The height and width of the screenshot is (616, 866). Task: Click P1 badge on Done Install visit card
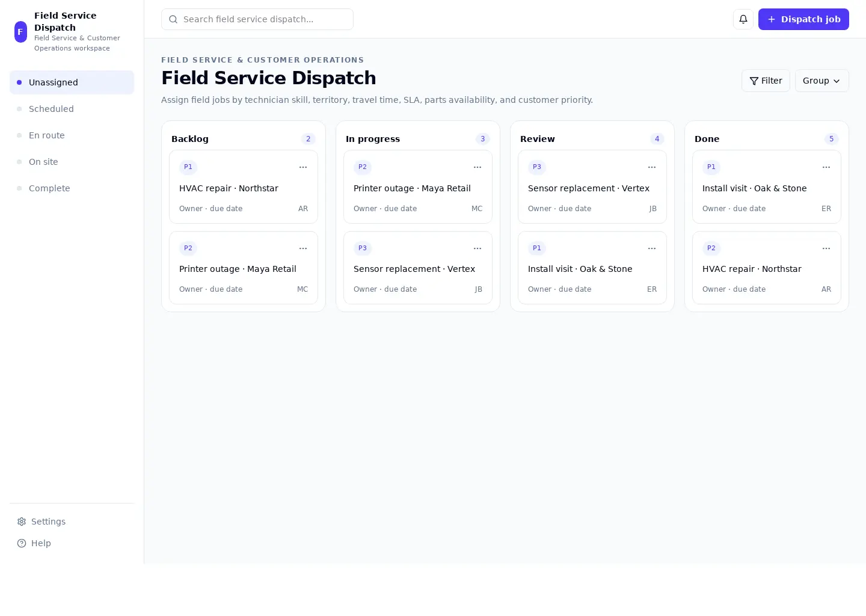[x=711, y=167]
